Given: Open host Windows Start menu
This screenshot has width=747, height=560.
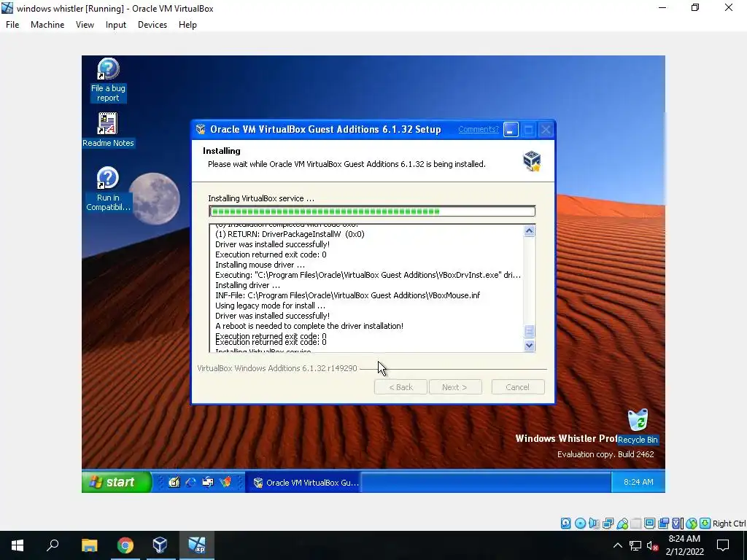Looking at the screenshot, I should [18, 545].
